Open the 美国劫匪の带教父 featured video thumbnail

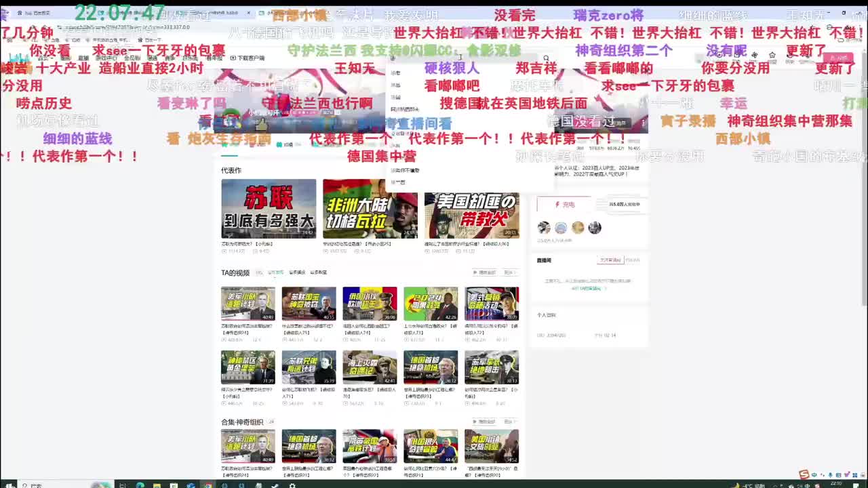tap(472, 209)
